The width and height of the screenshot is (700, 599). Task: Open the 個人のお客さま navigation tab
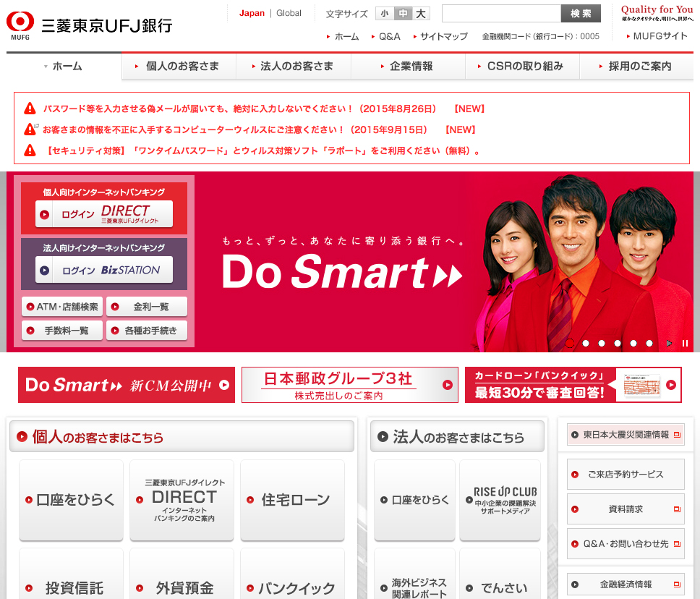coord(179,66)
